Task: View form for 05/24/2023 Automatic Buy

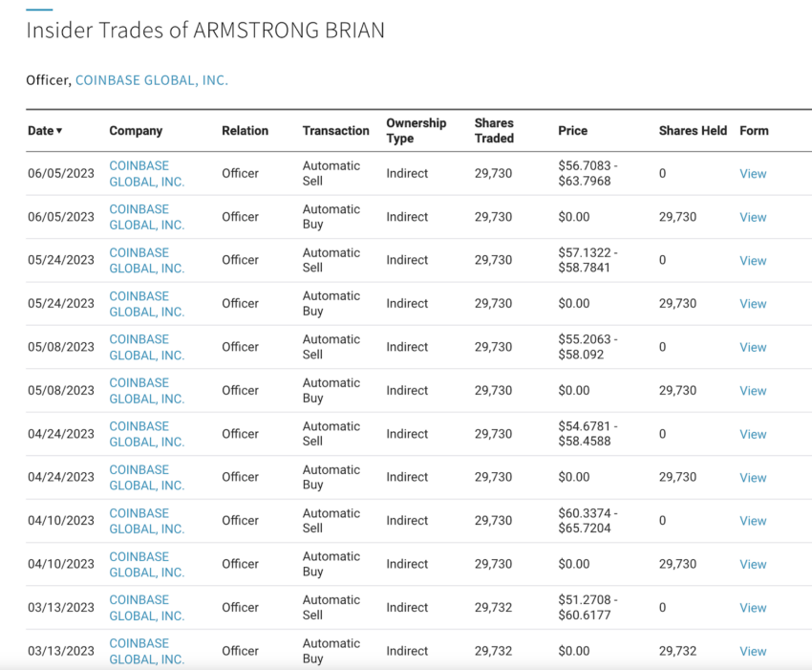Action: (753, 304)
